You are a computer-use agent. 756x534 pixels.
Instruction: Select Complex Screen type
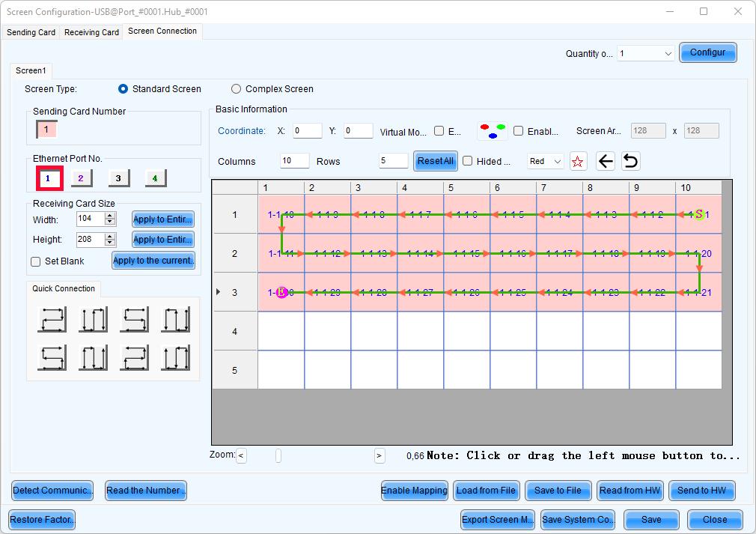pos(236,89)
